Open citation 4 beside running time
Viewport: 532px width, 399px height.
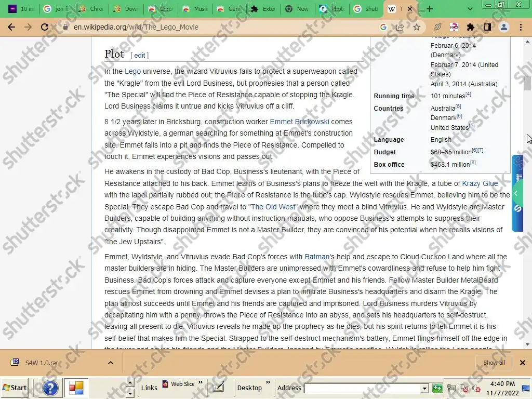(468, 94)
